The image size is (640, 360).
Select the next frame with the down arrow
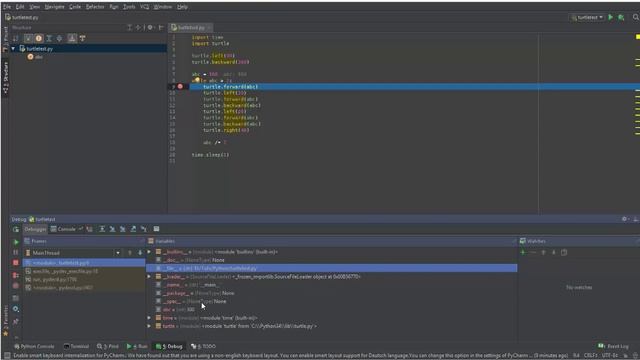pos(140,253)
